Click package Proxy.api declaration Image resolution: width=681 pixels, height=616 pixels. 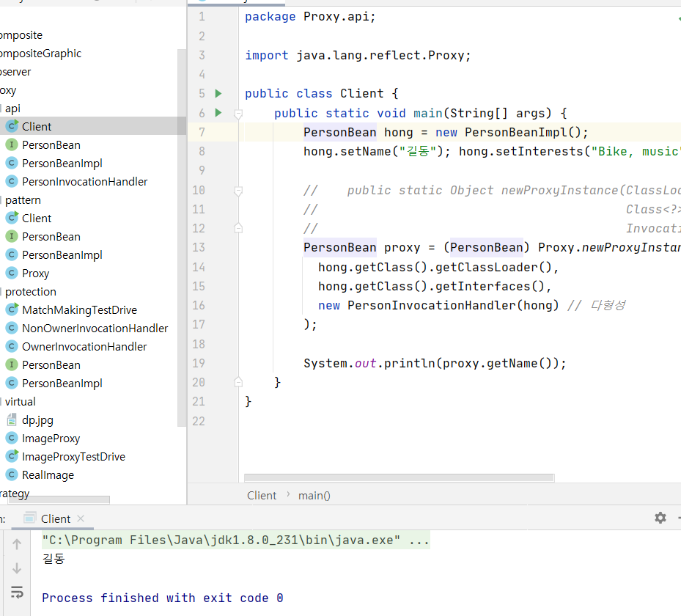tap(310, 17)
